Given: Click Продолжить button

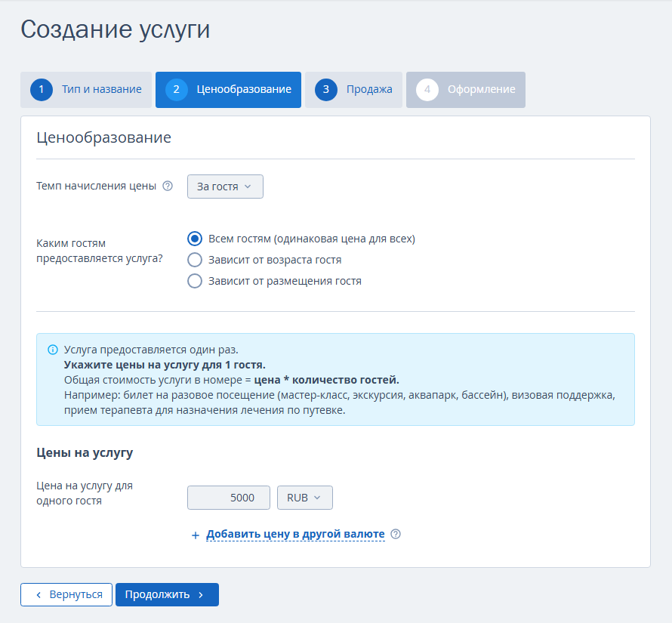Looking at the screenshot, I should [167, 595].
